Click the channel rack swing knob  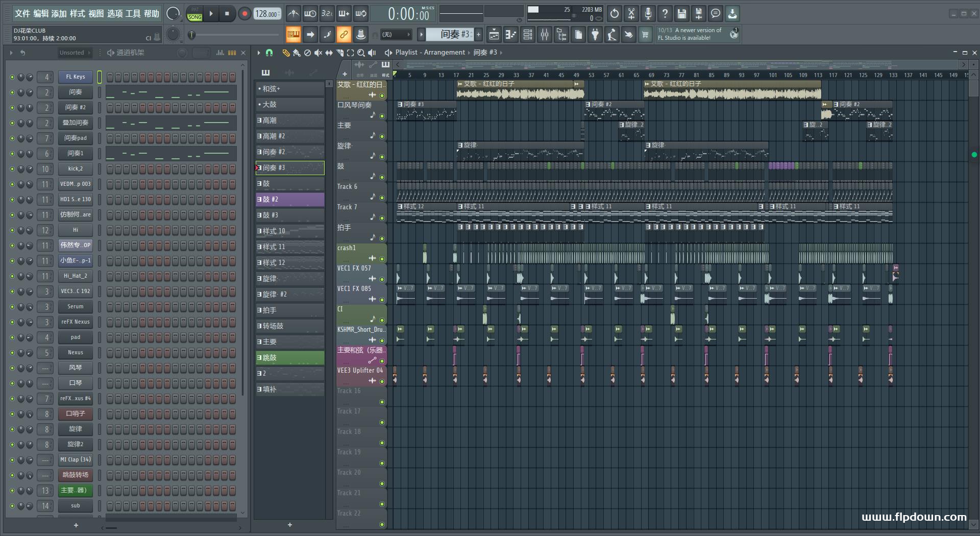[x=182, y=53]
